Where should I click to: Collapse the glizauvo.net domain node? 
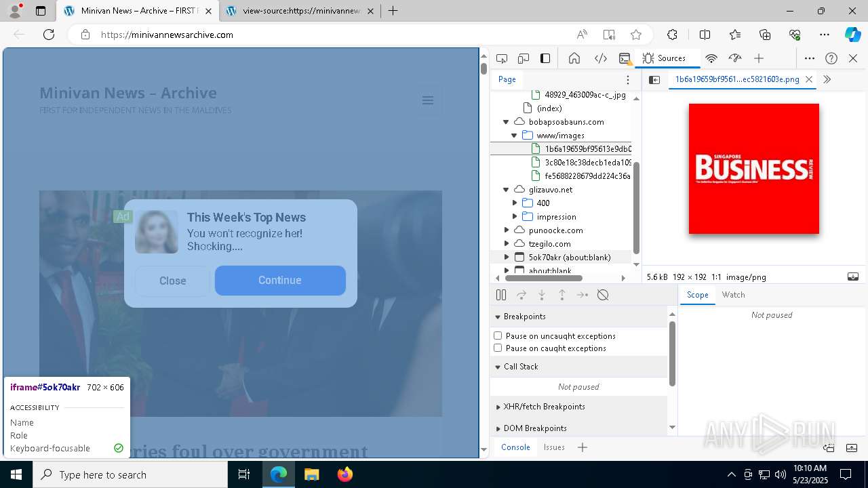click(x=506, y=190)
